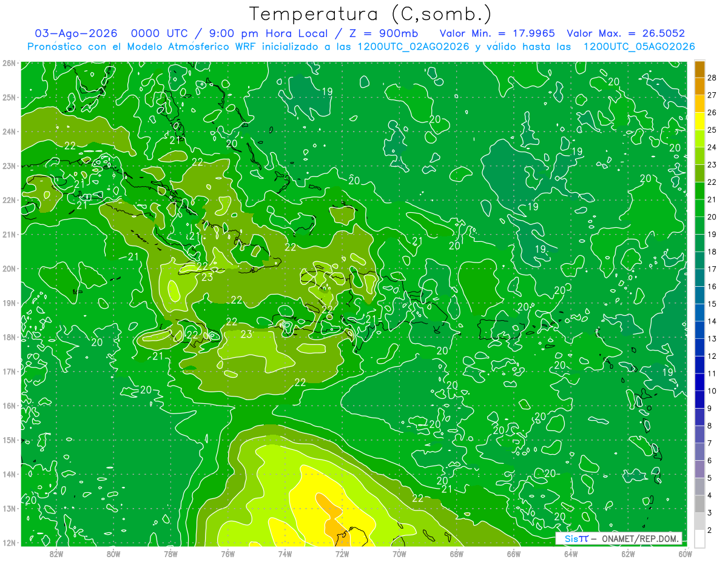Pick the blue legend swatch between 12 and 13
This screenshot has height=562, width=728.
click(699, 347)
